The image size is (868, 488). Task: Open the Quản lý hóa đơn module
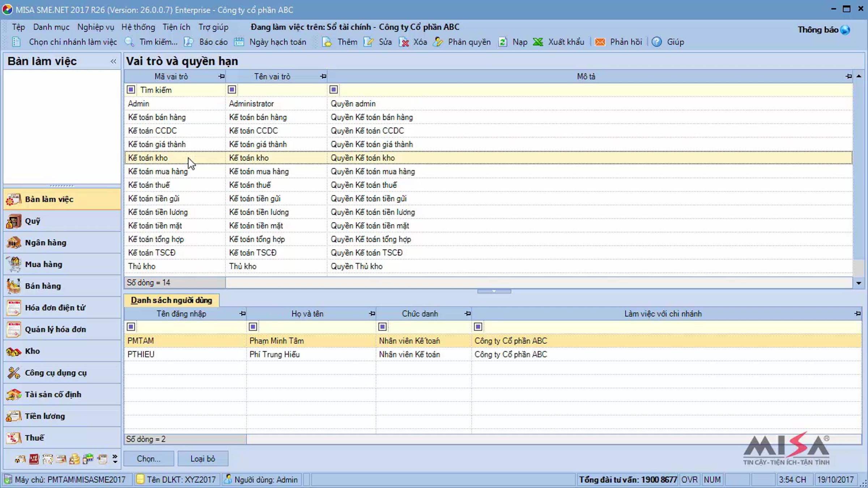(62, 329)
